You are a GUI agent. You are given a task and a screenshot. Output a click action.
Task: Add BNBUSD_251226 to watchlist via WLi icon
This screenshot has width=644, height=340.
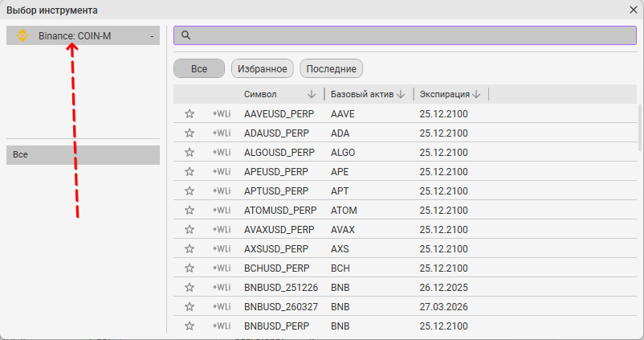(x=222, y=288)
